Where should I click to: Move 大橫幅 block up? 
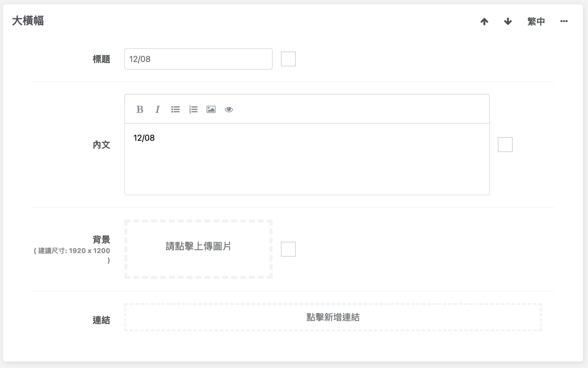coord(484,21)
